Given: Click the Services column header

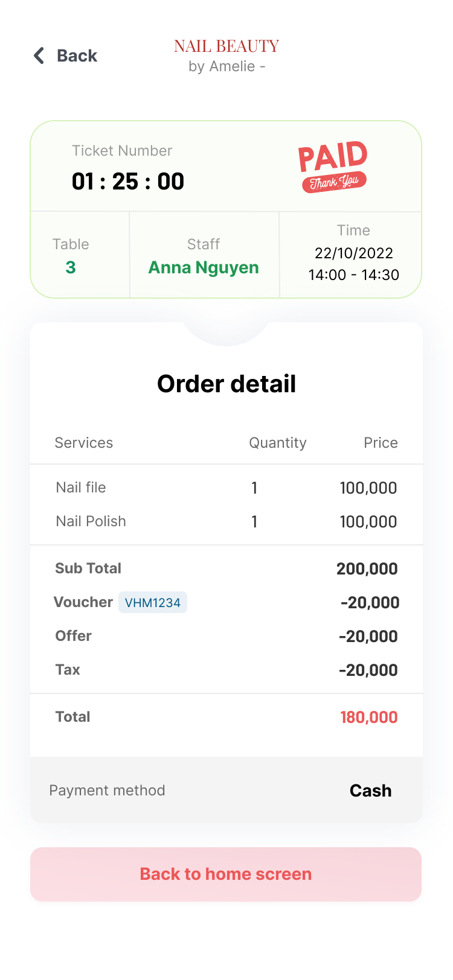Looking at the screenshot, I should coord(84,443).
